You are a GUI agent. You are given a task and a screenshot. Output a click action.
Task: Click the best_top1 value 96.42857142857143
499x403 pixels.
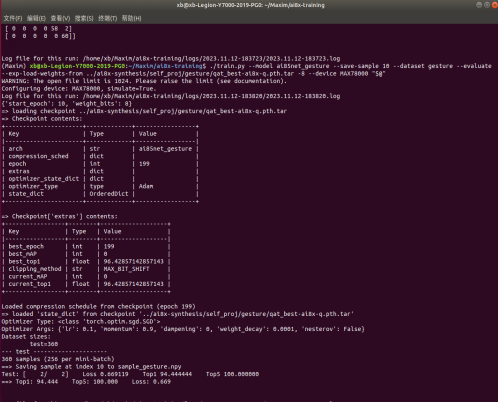click(x=134, y=261)
